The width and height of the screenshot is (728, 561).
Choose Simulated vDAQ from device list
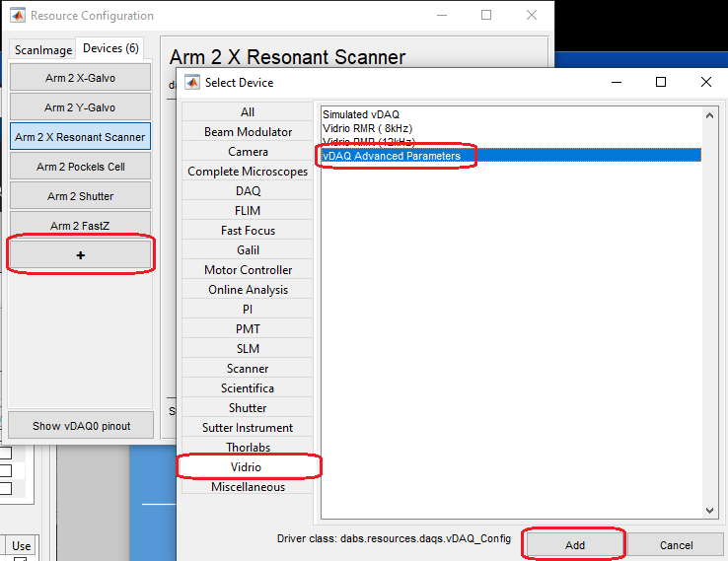point(361,115)
